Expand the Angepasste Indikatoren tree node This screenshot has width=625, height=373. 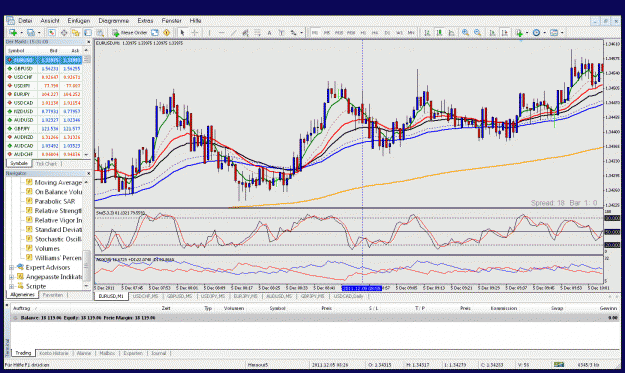(x=12, y=277)
